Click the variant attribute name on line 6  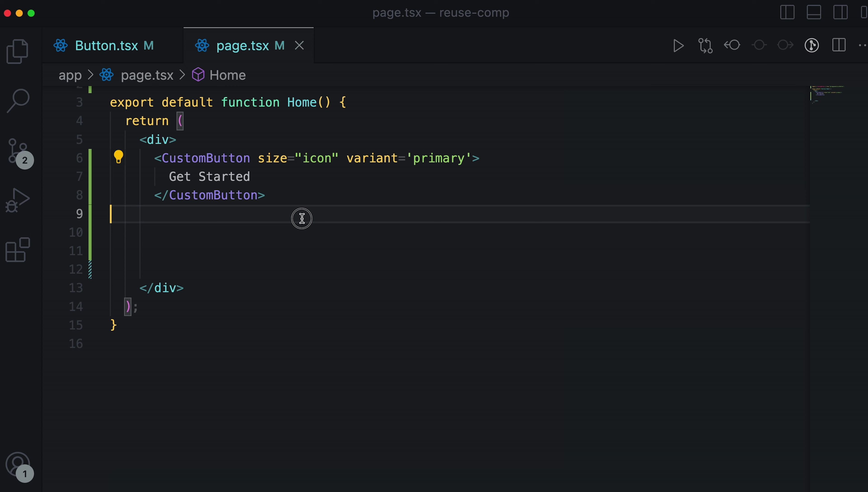coord(372,158)
